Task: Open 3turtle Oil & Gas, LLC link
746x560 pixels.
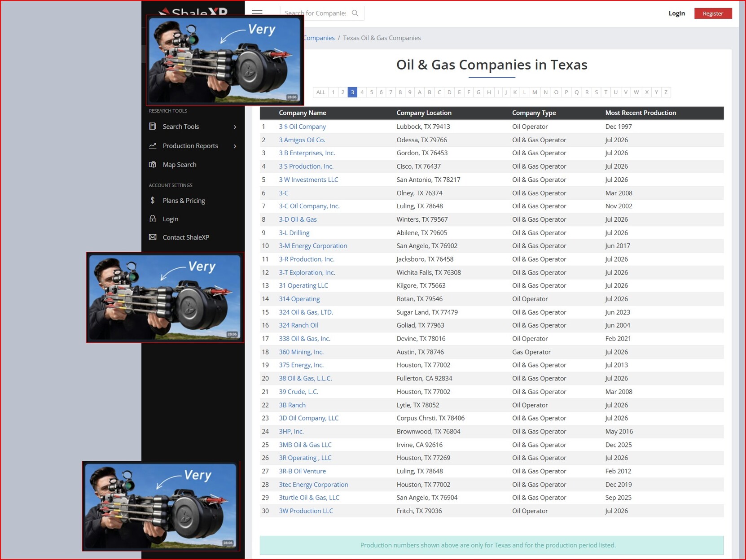Action: [309, 498]
